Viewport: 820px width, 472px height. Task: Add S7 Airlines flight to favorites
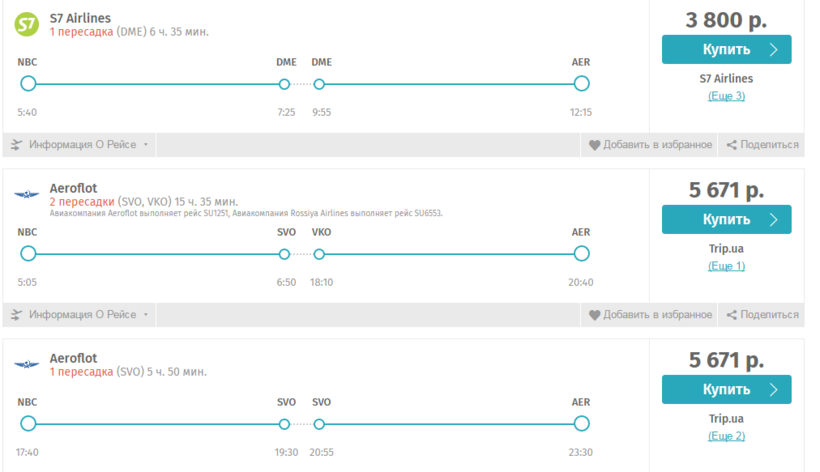click(x=657, y=145)
